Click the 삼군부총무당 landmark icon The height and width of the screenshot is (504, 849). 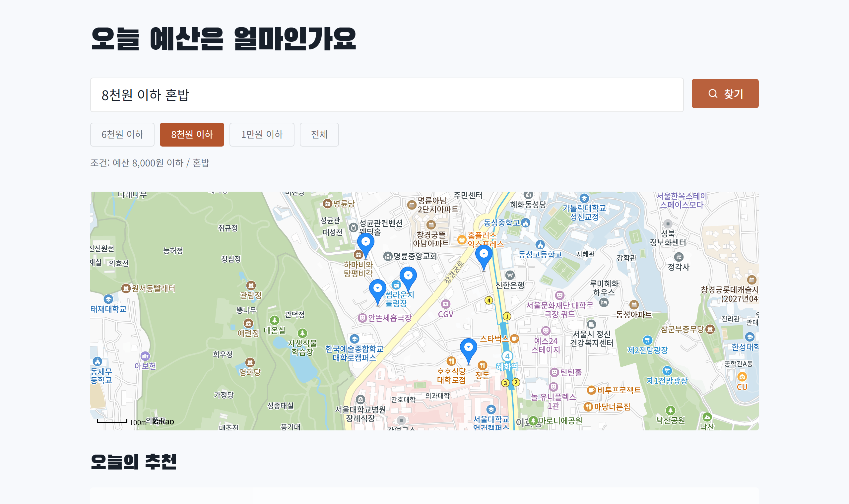click(710, 329)
